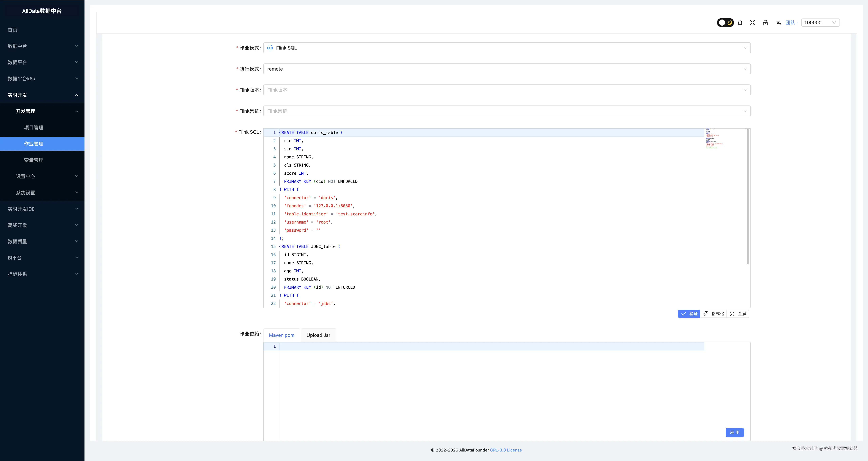This screenshot has height=461, width=868.
Task: Click the 应用 apply button
Action: [735, 432]
